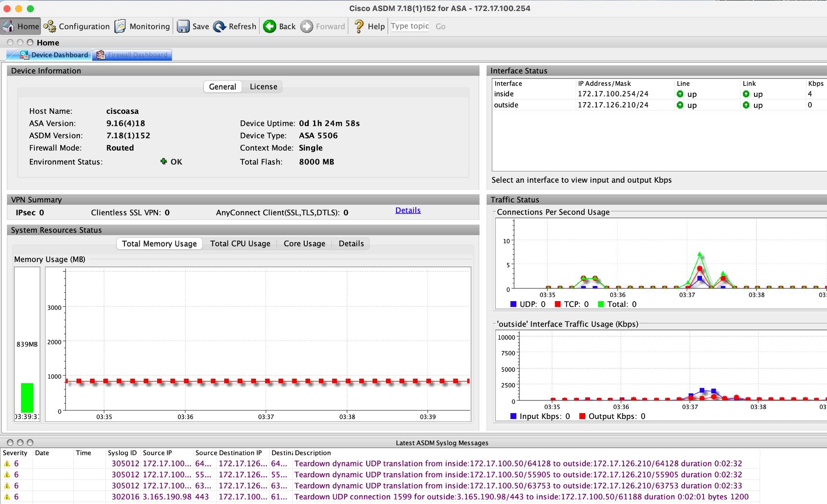Open Configuration gears icon

50,27
